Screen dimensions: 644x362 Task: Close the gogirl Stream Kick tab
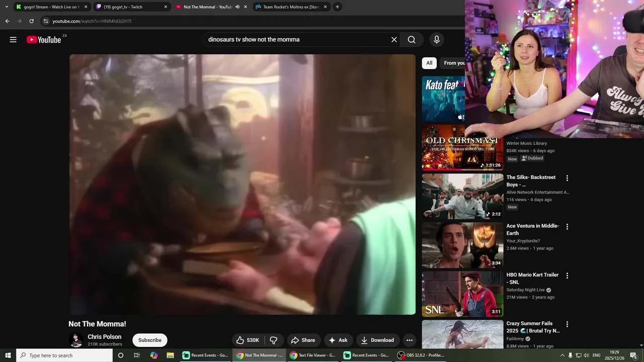coord(86,7)
